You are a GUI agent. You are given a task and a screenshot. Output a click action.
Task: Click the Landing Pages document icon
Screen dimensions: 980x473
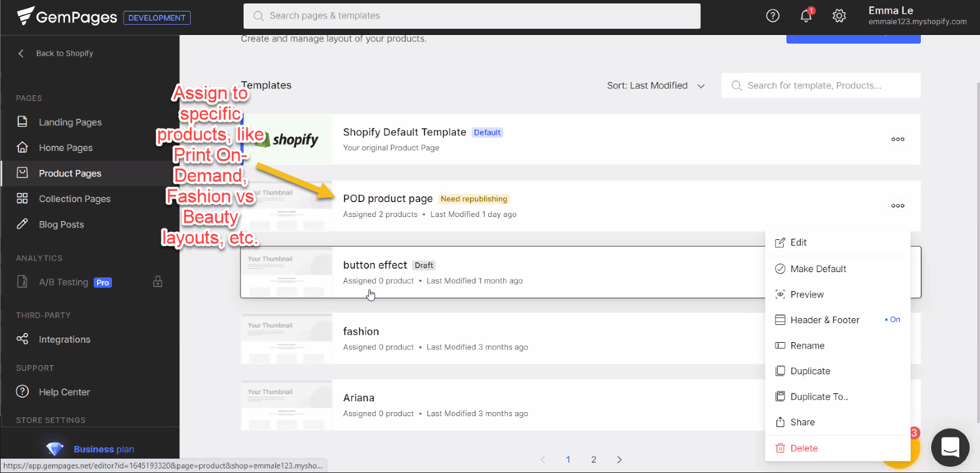point(22,122)
